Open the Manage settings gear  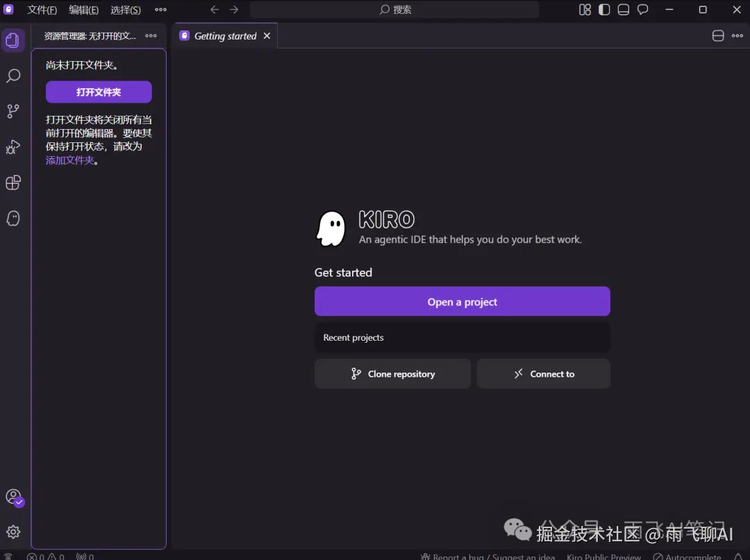[x=13, y=532]
